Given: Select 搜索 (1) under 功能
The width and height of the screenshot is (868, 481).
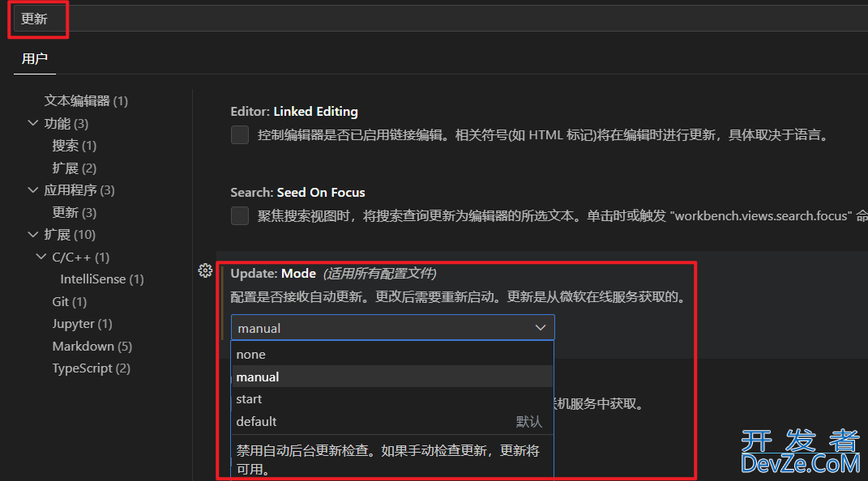Looking at the screenshot, I should (x=75, y=146).
